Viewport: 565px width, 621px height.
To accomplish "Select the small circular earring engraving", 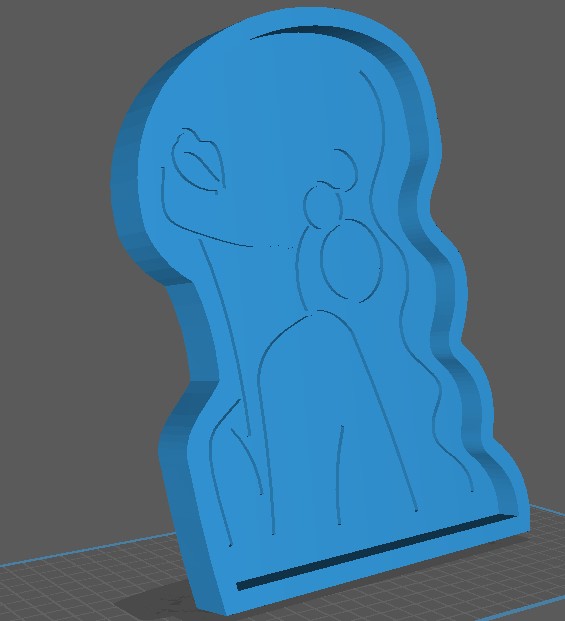I will (323, 206).
